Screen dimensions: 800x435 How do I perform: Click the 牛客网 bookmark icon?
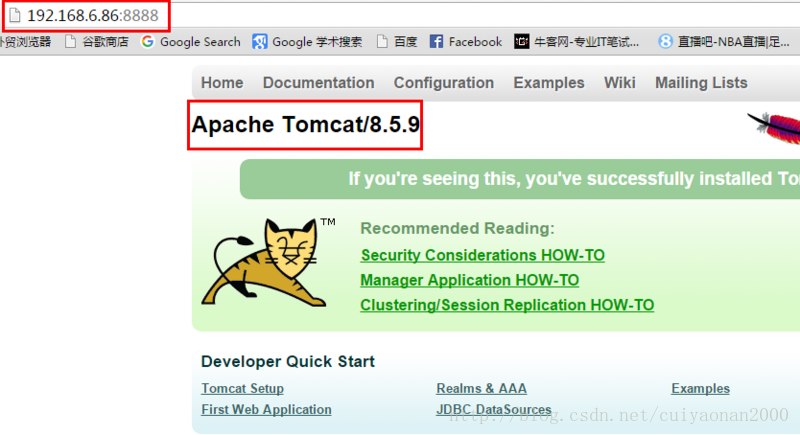point(521,41)
